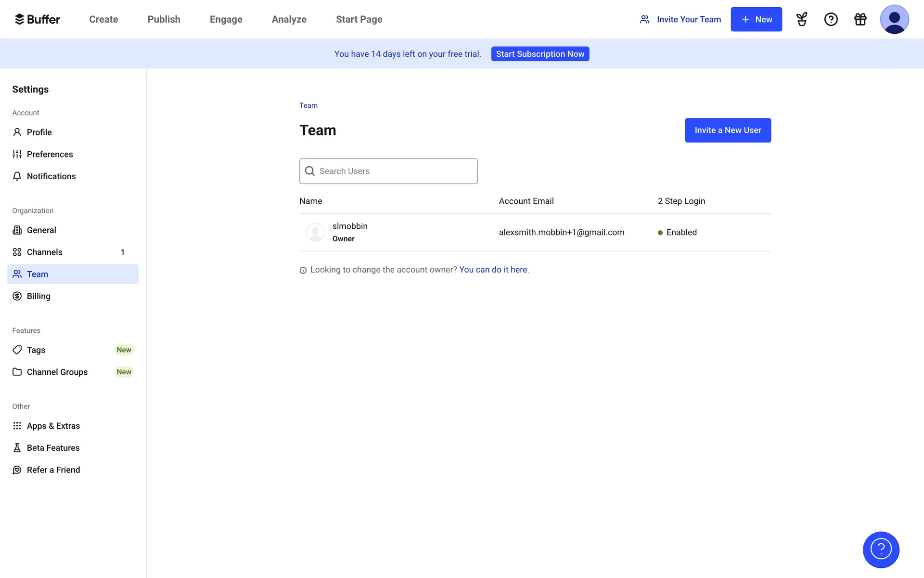Image resolution: width=924 pixels, height=578 pixels.
Task: Open Channels organization settings
Action: pyautogui.click(x=44, y=252)
